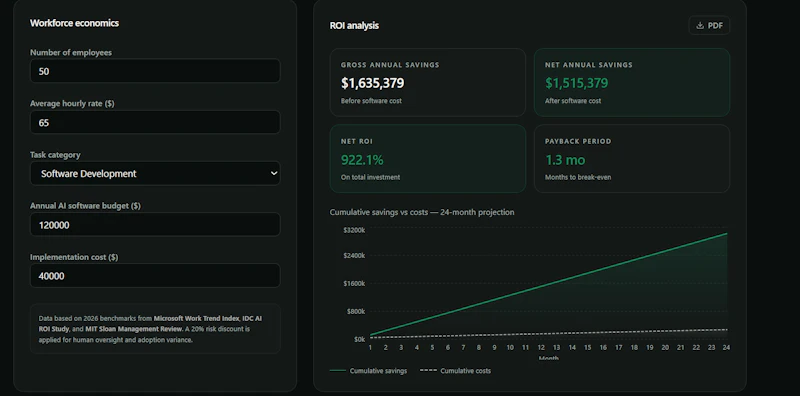Viewport: 800px width, 396px height.
Task: Click the Months to break-even caption
Action: point(578,178)
